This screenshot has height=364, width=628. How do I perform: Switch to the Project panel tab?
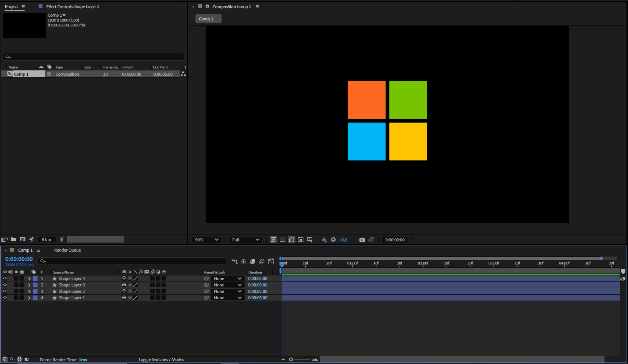point(11,6)
